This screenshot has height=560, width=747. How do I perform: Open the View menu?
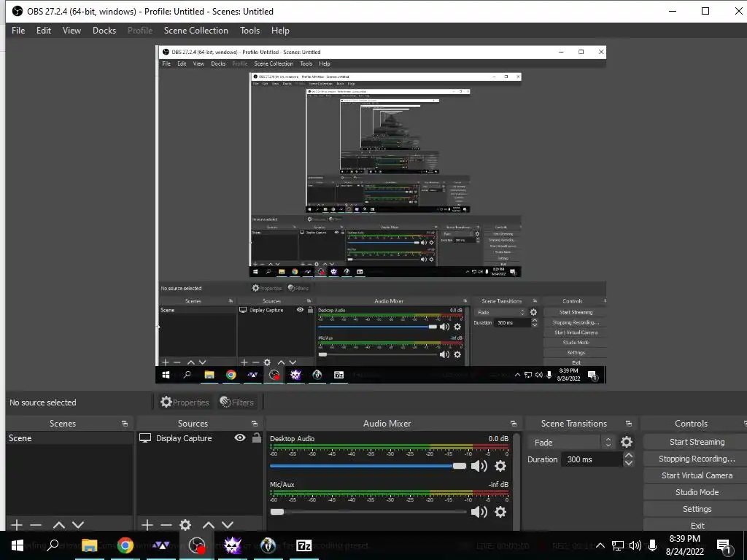[x=71, y=31]
